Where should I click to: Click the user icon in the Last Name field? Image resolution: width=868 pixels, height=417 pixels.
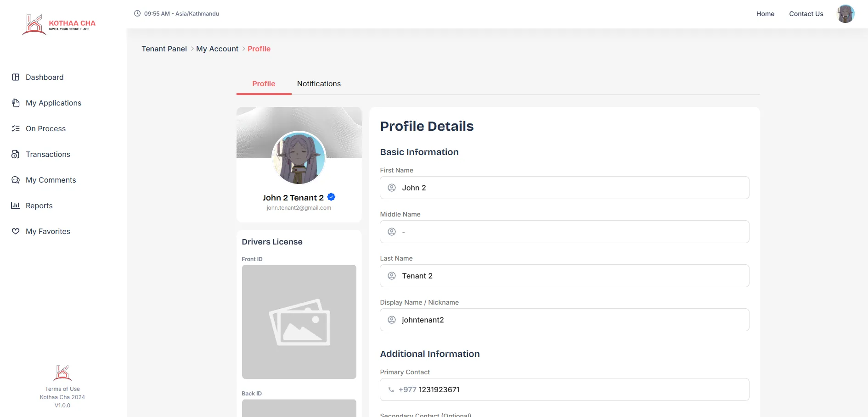click(x=392, y=276)
